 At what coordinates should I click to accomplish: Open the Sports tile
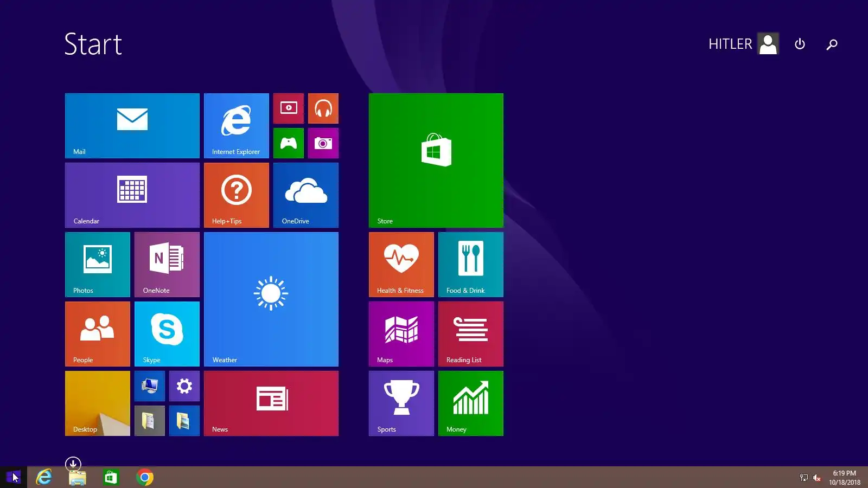(401, 403)
